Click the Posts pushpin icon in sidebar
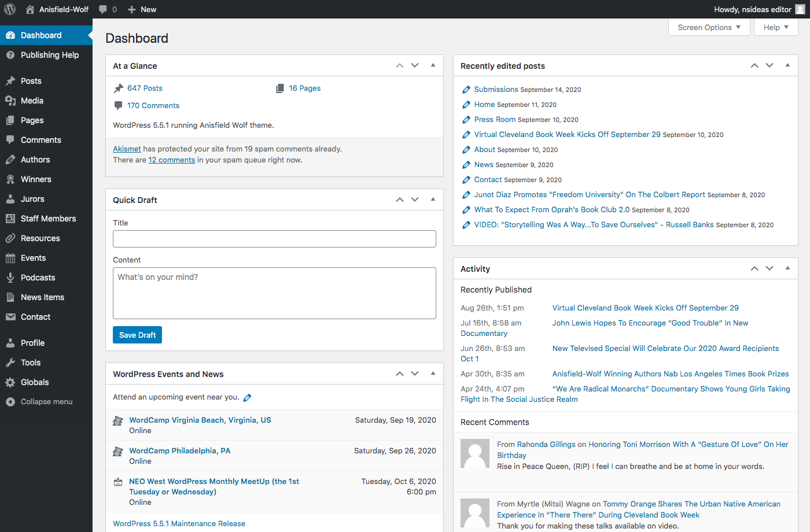The height and width of the screenshot is (532, 810). (10, 81)
